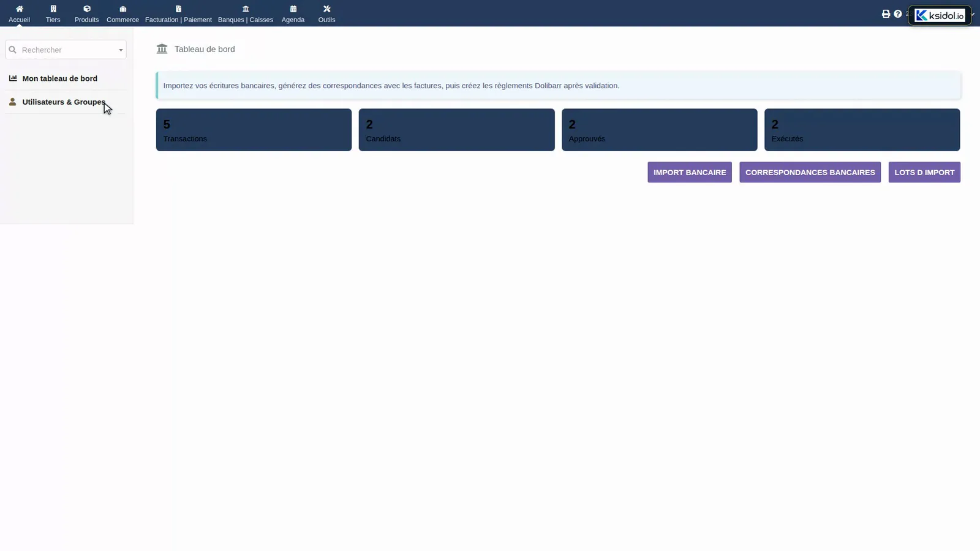Go to Banques | Caisses
Screen dimensions: 980x551
(246, 13)
